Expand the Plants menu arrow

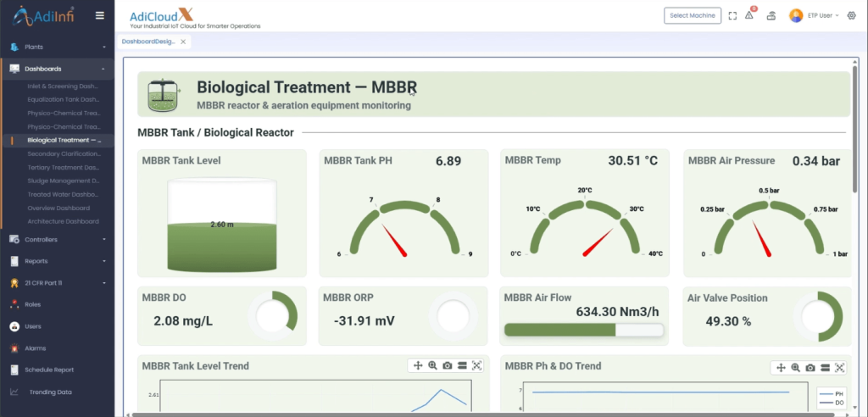pos(104,47)
